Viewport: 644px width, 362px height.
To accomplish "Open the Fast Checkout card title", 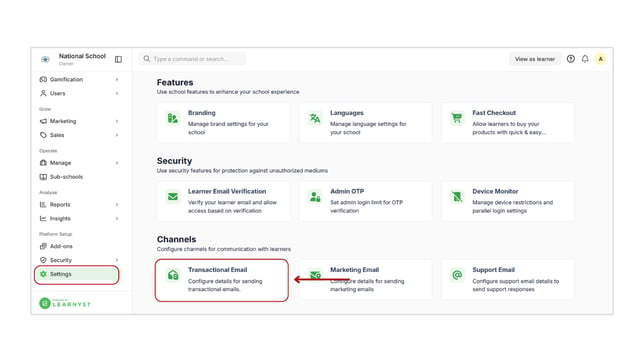I will coord(494,113).
